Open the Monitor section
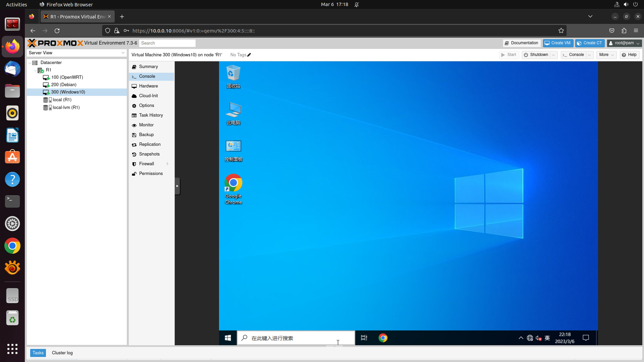The height and width of the screenshot is (362, 644). (151, 125)
